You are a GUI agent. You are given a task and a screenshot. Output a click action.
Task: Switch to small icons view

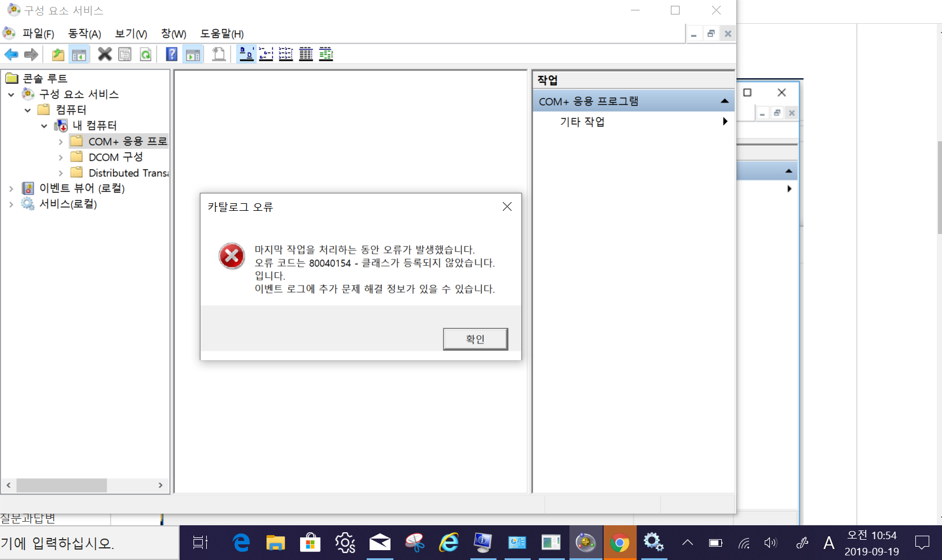[266, 54]
